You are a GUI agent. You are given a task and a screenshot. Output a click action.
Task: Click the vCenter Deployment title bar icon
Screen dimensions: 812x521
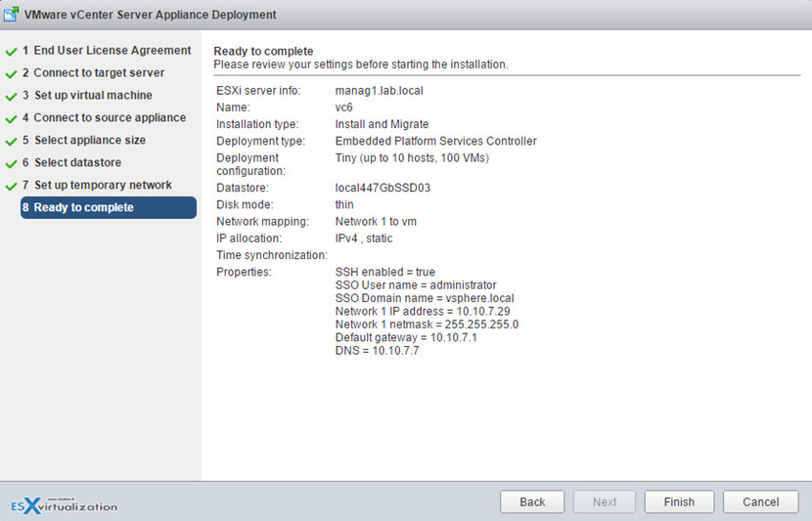coord(12,14)
